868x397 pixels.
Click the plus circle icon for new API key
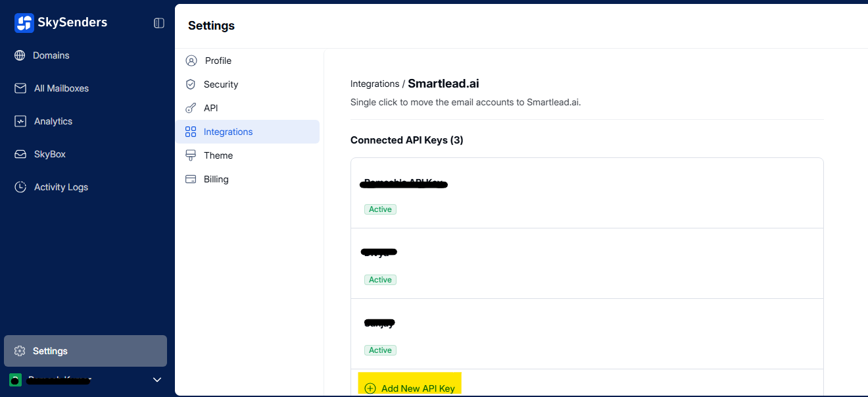370,388
